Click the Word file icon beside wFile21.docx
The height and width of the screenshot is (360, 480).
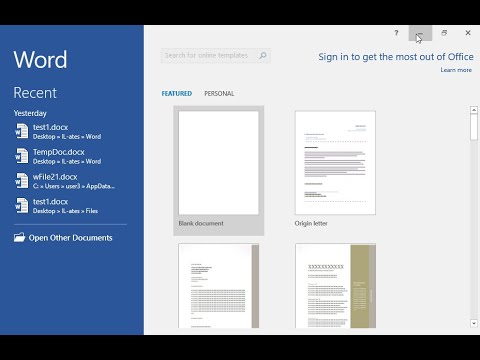click(x=22, y=181)
